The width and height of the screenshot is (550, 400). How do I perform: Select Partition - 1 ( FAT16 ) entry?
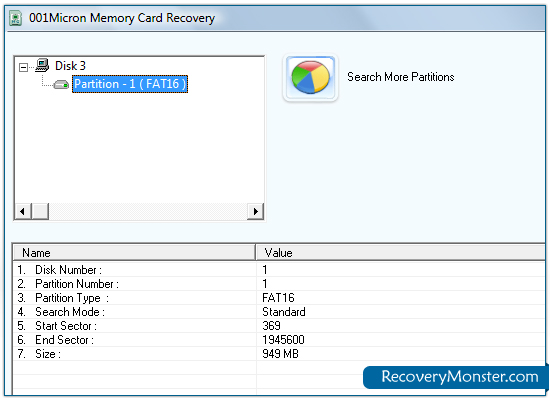[130, 84]
